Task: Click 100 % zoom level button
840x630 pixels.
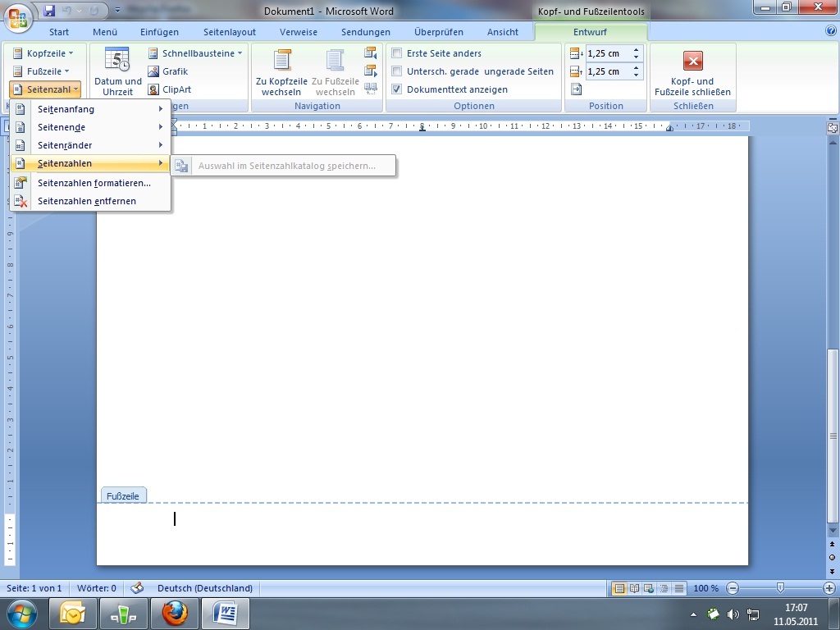Action: coord(706,588)
